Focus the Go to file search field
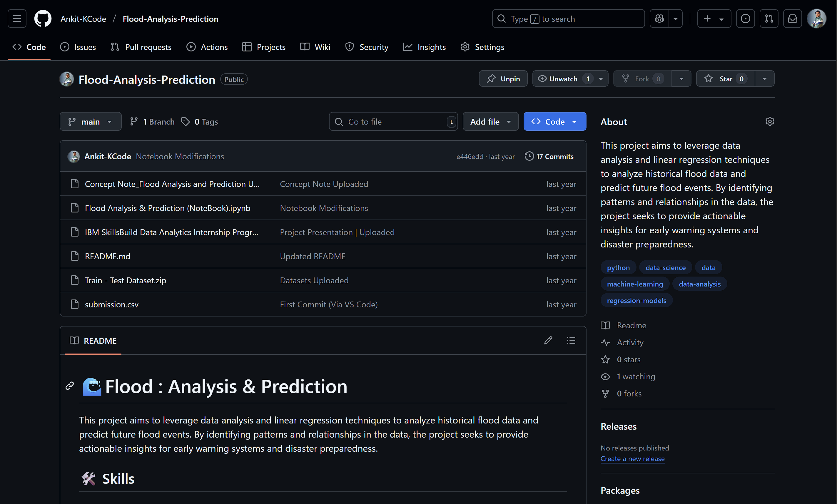Screen dimensions: 837x504 (393, 122)
